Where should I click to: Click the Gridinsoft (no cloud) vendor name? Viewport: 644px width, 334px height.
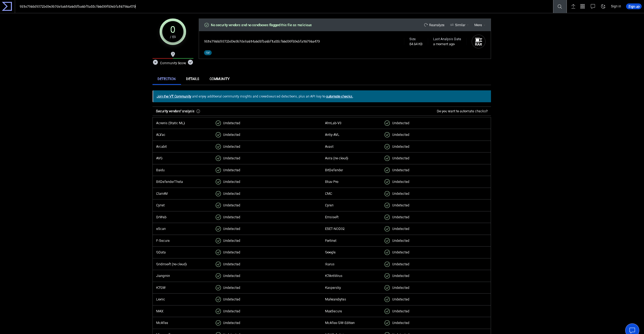[171, 264]
